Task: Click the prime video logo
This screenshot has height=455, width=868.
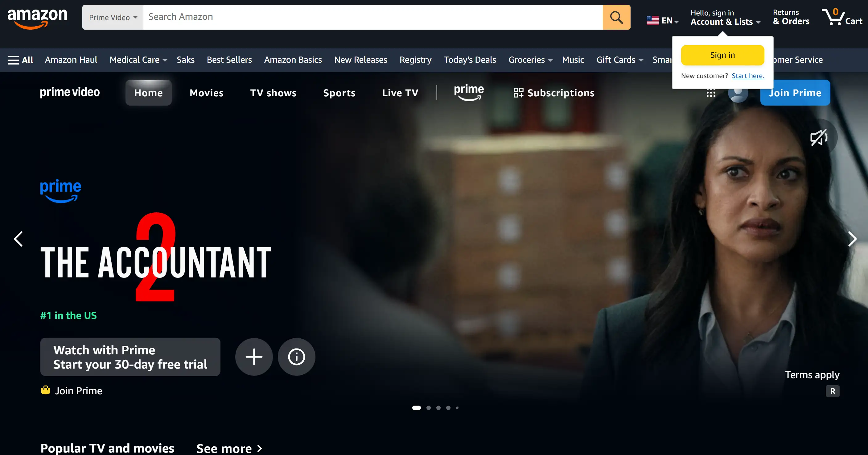Action: point(70,92)
